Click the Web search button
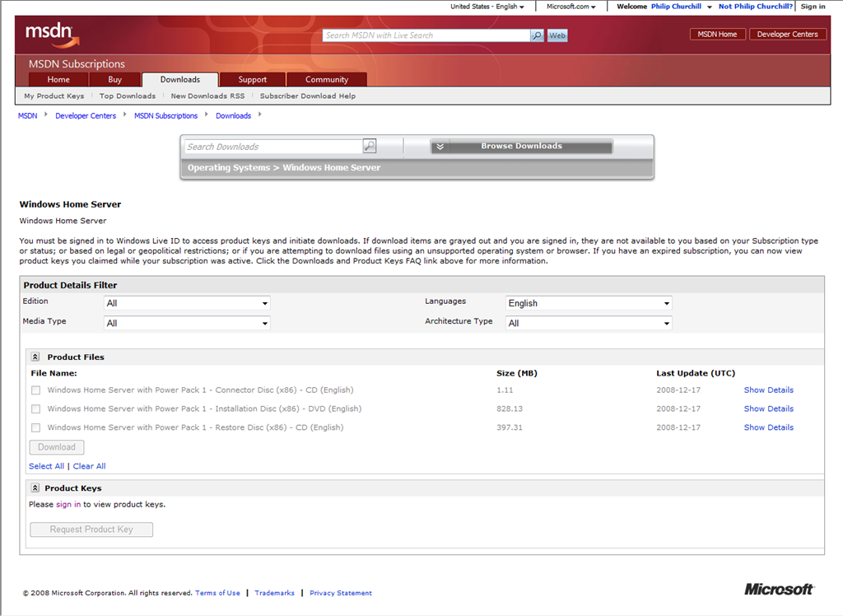Viewport: 843px width, 616px height. click(557, 35)
